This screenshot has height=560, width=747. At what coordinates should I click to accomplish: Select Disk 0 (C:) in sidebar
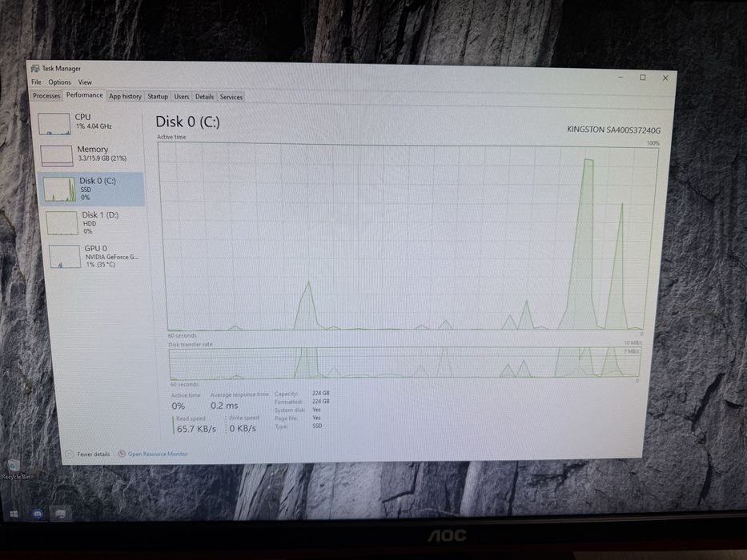[91, 189]
